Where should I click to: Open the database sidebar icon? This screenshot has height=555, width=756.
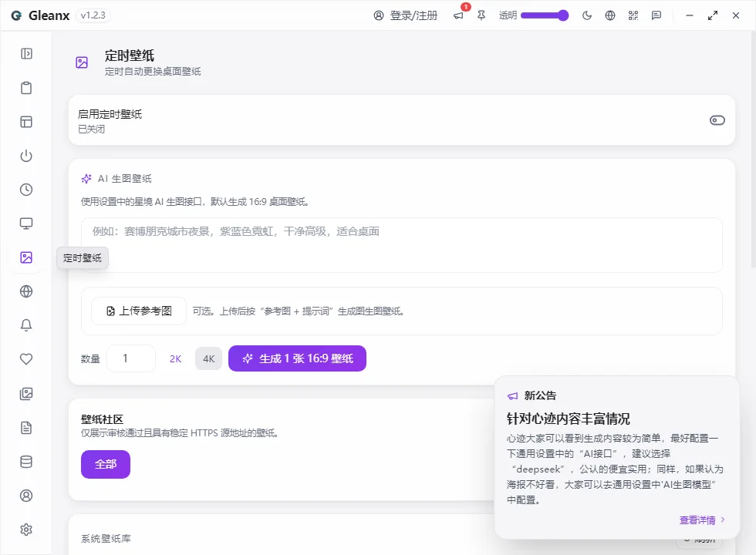coord(26,462)
